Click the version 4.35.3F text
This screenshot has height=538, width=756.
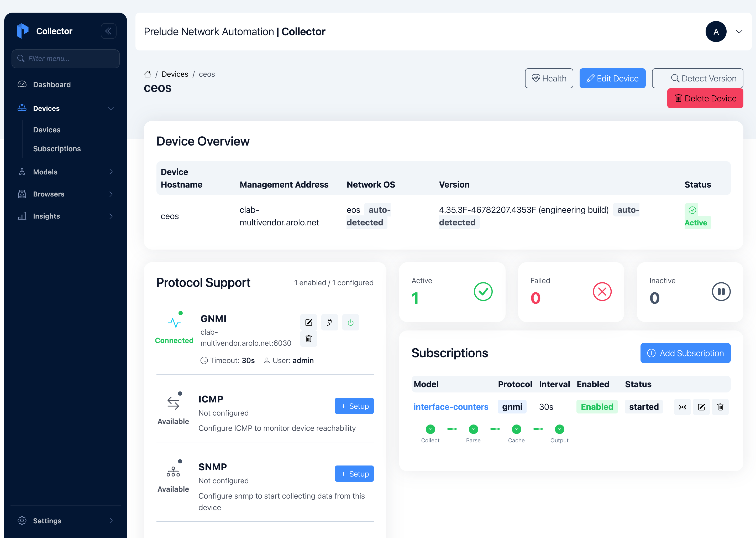[524, 210]
